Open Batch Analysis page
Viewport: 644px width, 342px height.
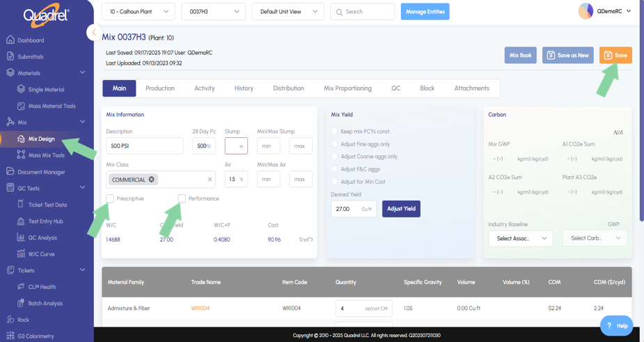[45, 304]
